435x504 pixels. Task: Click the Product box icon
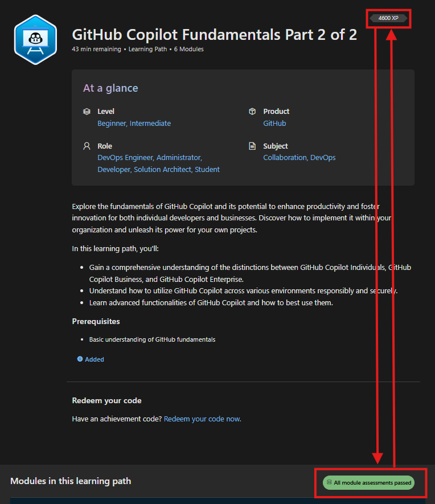(x=252, y=111)
